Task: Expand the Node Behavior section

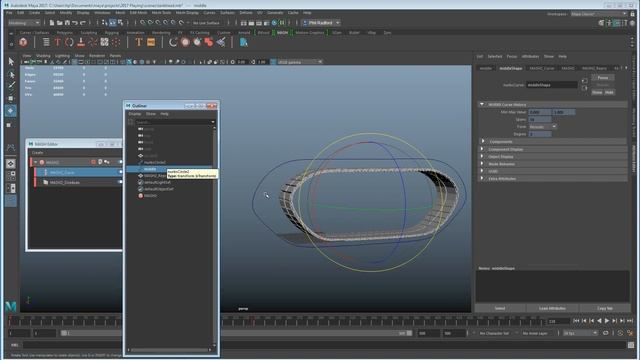Action: click(482, 164)
